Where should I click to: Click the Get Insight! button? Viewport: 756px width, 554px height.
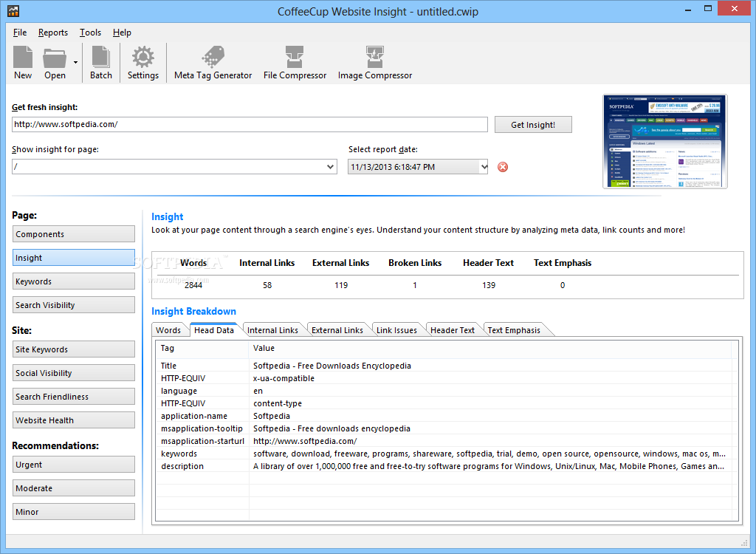pos(533,125)
